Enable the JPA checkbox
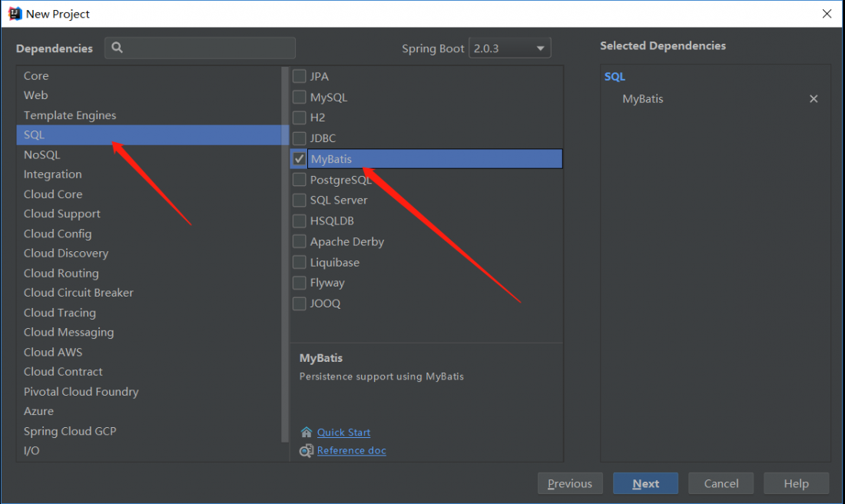 point(299,76)
